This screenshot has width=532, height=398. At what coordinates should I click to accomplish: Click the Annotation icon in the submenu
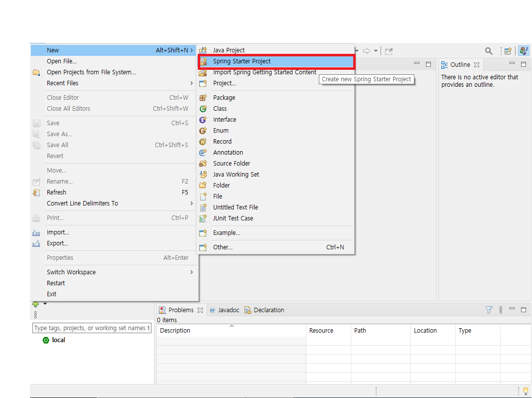pyautogui.click(x=203, y=153)
